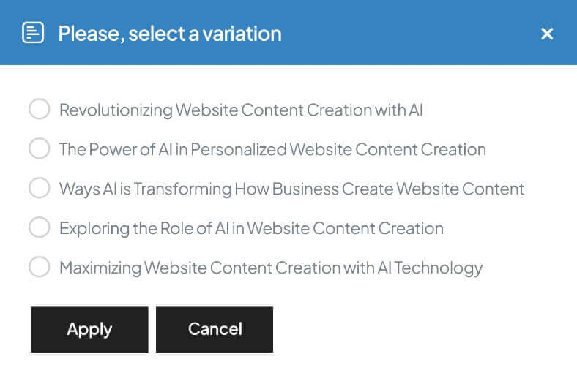The height and width of the screenshot is (392, 577).
Task: Click the 'Exploring the Role of AI' label text
Action: click(251, 229)
